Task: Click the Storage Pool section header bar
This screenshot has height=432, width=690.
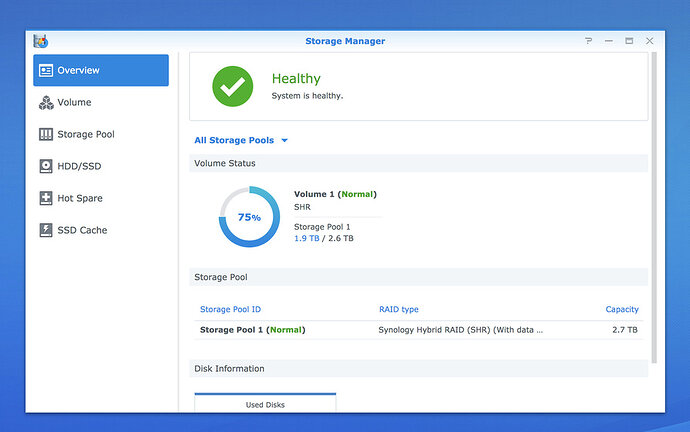Action: pos(418,277)
